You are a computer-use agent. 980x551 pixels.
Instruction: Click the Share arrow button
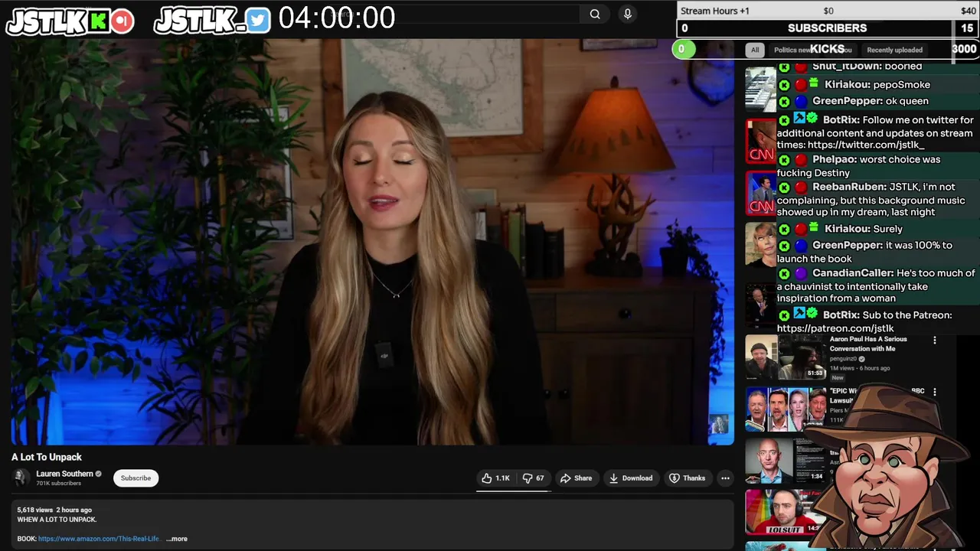coord(576,478)
